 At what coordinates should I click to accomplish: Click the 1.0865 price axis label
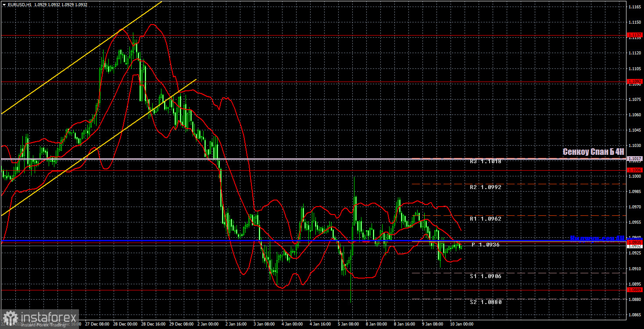pyautogui.click(x=635, y=315)
